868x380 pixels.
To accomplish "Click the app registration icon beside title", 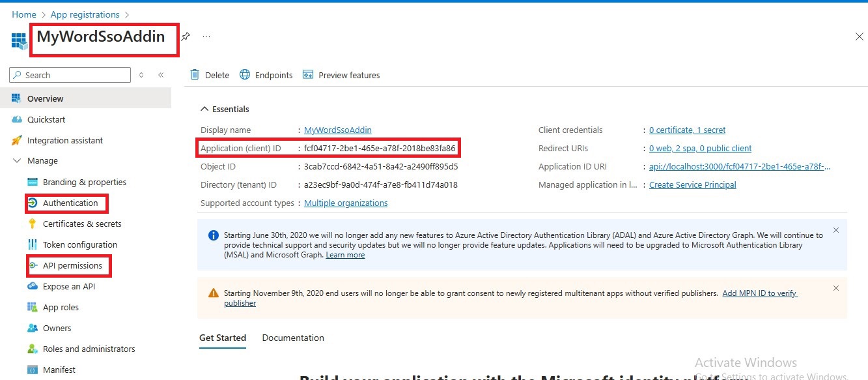I will click(x=19, y=40).
